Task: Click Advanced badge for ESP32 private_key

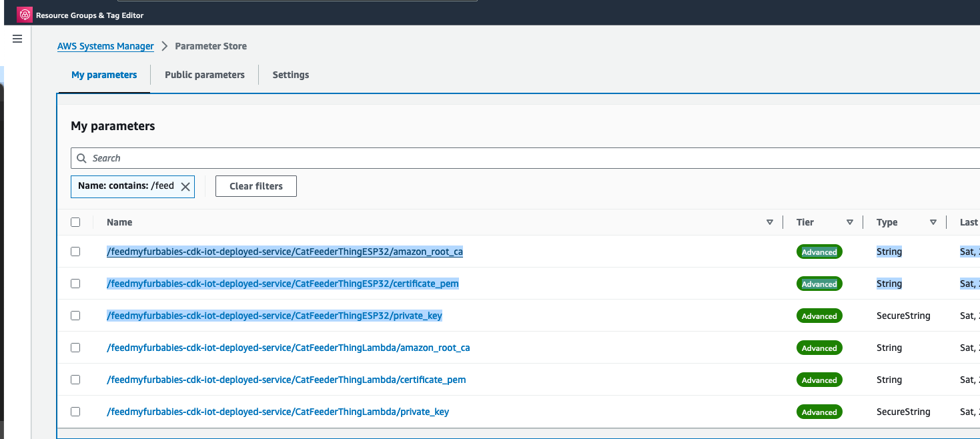Action: click(819, 316)
